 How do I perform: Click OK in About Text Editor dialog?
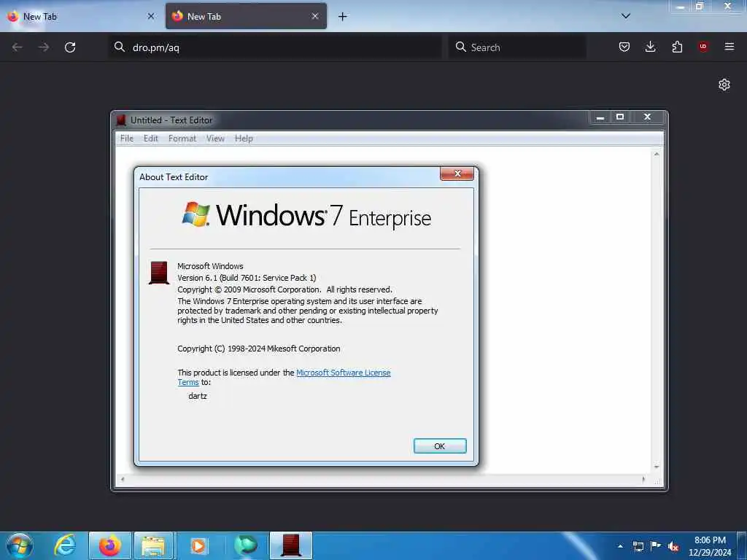pos(440,446)
